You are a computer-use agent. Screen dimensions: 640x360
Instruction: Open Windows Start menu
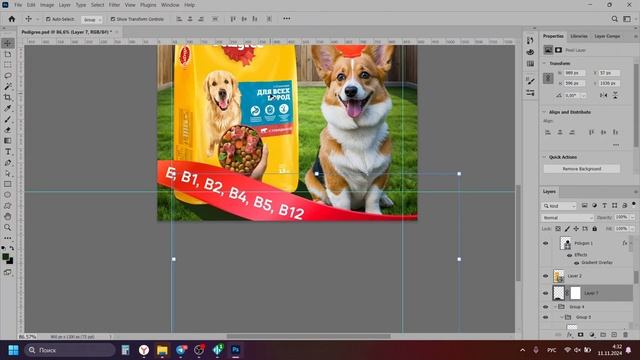(x=13, y=350)
